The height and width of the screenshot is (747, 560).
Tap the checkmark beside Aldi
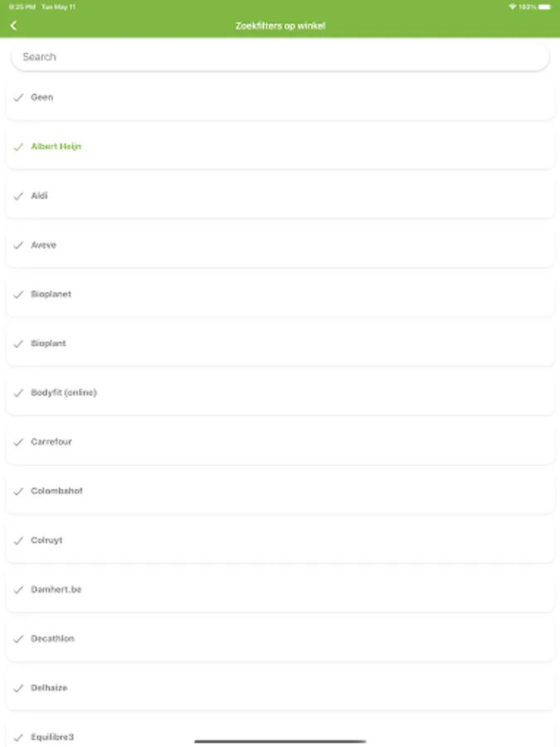click(18, 196)
